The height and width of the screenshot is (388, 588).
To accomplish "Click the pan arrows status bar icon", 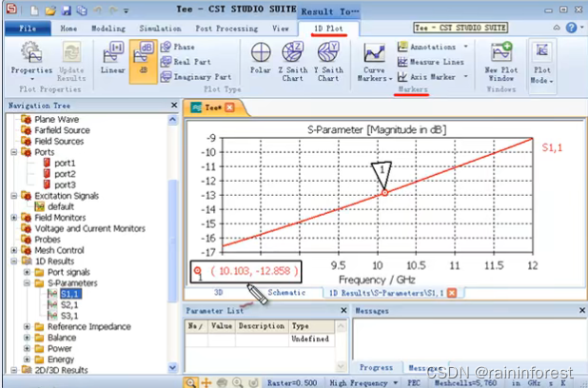I will pyautogui.click(x=206, y=382).
